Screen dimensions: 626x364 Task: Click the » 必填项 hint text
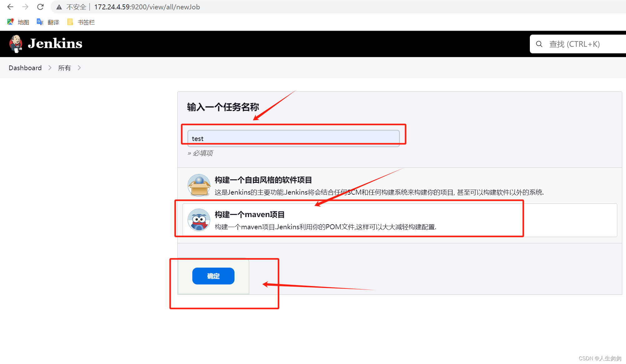[200, 153]
